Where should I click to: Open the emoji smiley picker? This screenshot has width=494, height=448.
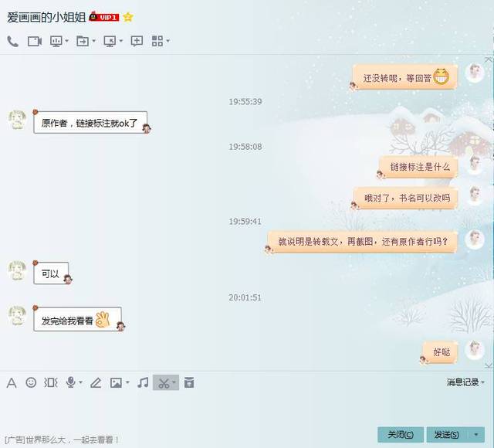point(31,382)
